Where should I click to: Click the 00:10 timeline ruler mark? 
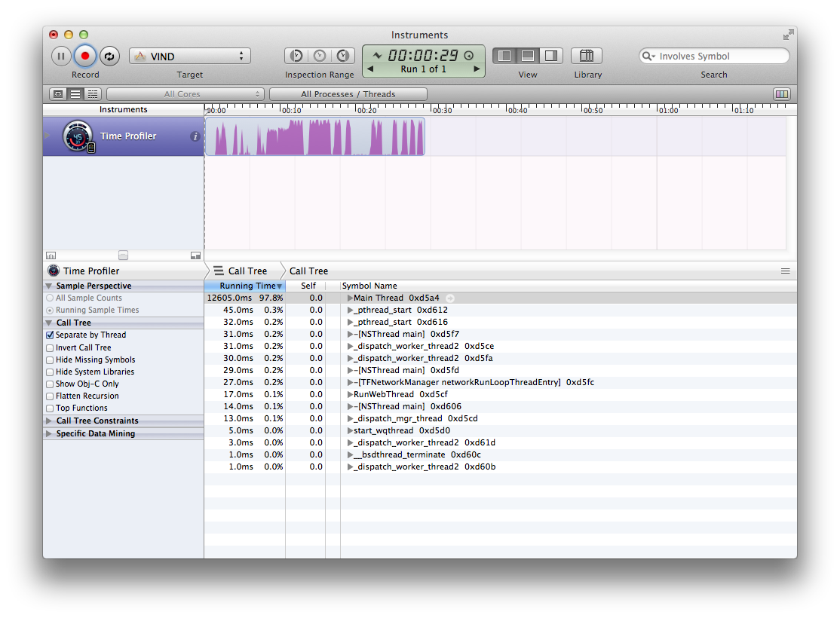click(x=291, y=110)
